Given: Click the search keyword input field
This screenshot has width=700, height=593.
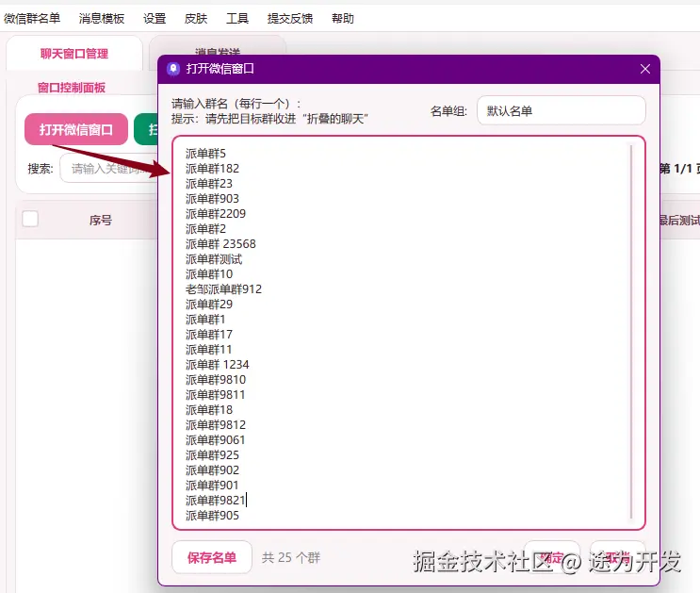Looking at the screenshot, I should pyautogui.click(x=109, y=168).
